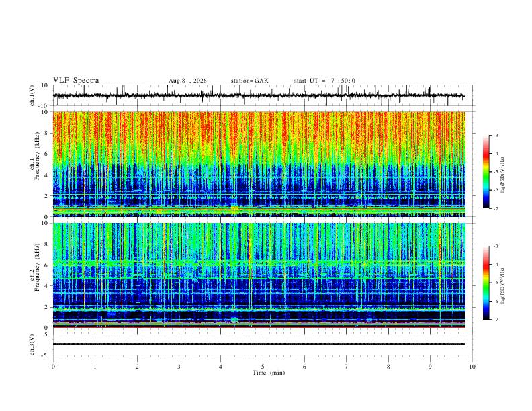Click the ch.1 upper color bar legend
532x411 pixels.
coord(486,172)
